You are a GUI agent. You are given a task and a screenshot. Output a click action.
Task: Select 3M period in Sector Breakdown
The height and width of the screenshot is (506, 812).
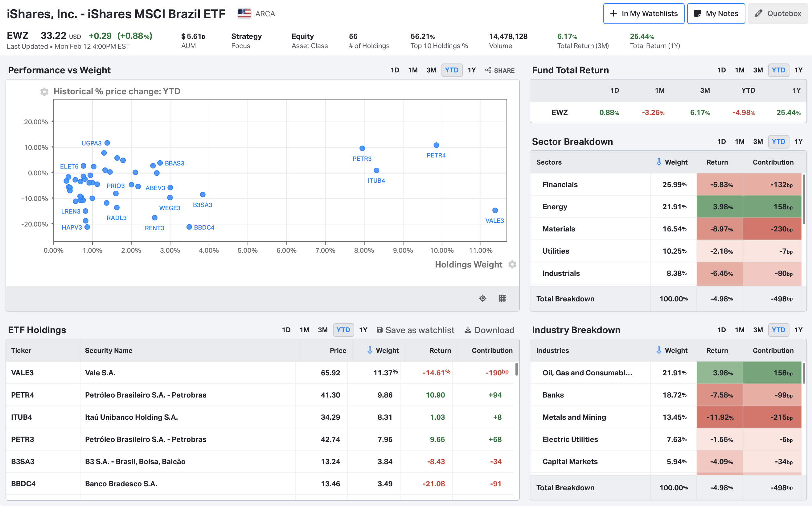click(758, 141)
